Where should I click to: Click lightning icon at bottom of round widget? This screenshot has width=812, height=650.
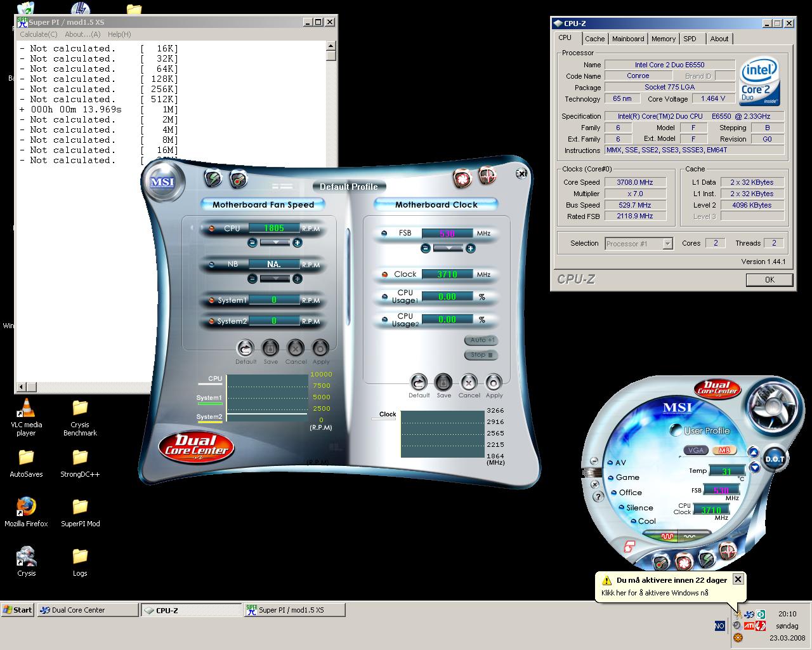[707, 559]
